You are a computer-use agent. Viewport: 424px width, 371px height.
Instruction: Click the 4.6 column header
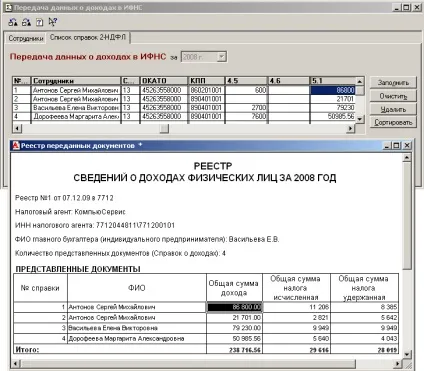tap(289, 81)
